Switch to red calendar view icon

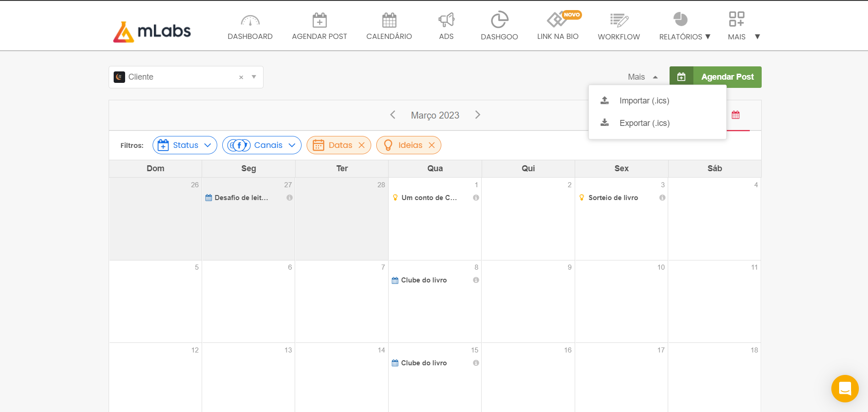[x=736, y=115]
